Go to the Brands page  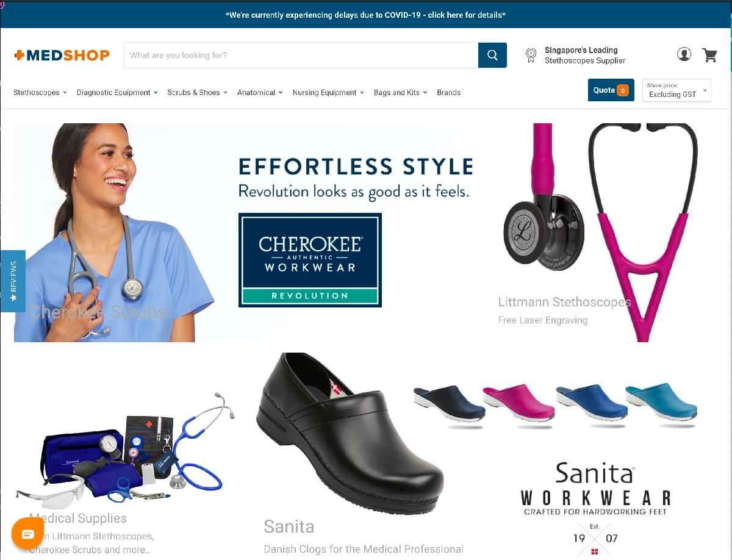(x=448, y=93)
